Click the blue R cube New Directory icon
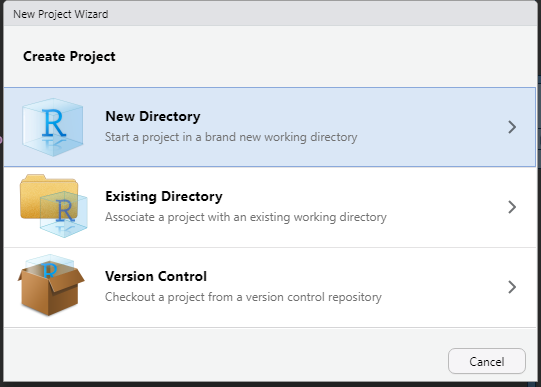The width and height of the screenshot is (541, 387). point(52,127)
